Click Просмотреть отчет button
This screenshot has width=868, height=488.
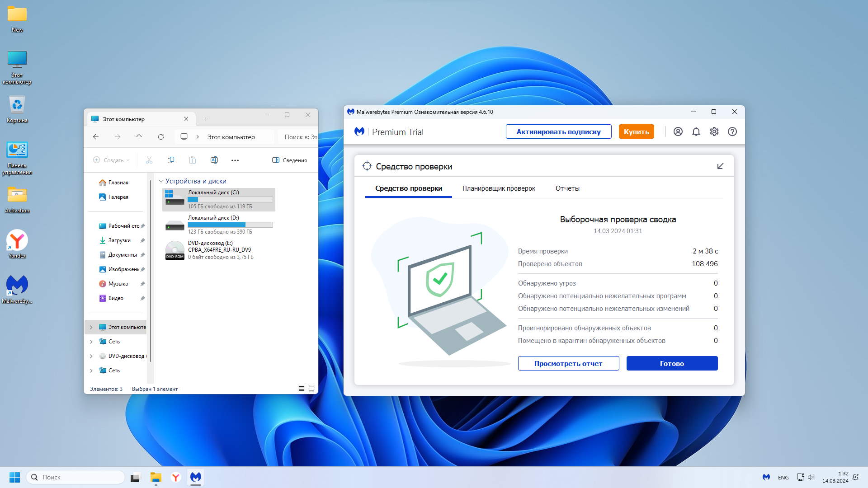coord(568,363)
